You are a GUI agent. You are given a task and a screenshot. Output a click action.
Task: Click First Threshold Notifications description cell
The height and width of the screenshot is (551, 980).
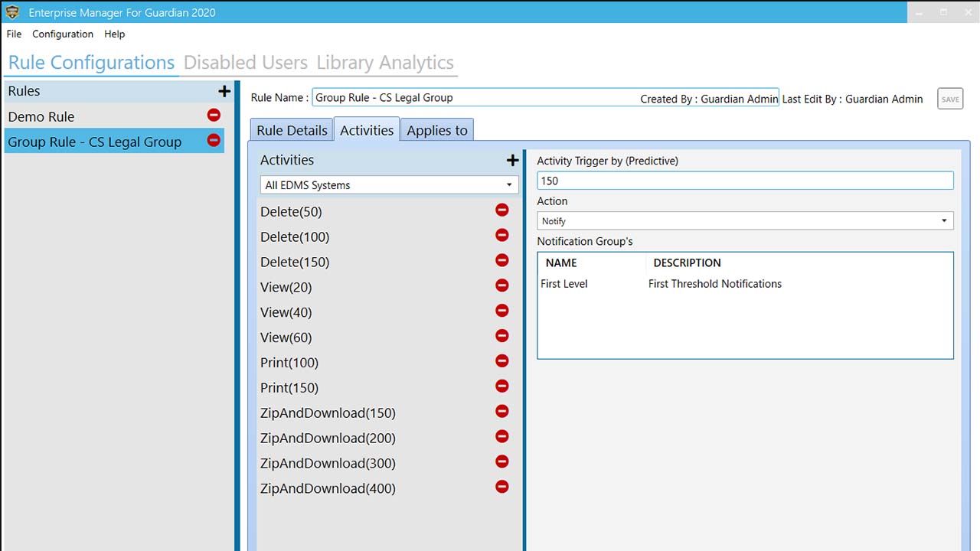click(x=715, y=283)
